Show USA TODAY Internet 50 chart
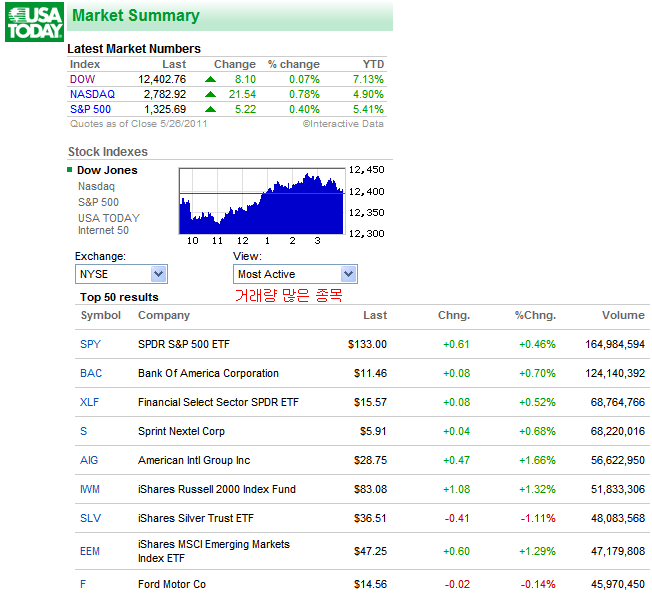Screen dimensions: 652x596 coord(109,224)
